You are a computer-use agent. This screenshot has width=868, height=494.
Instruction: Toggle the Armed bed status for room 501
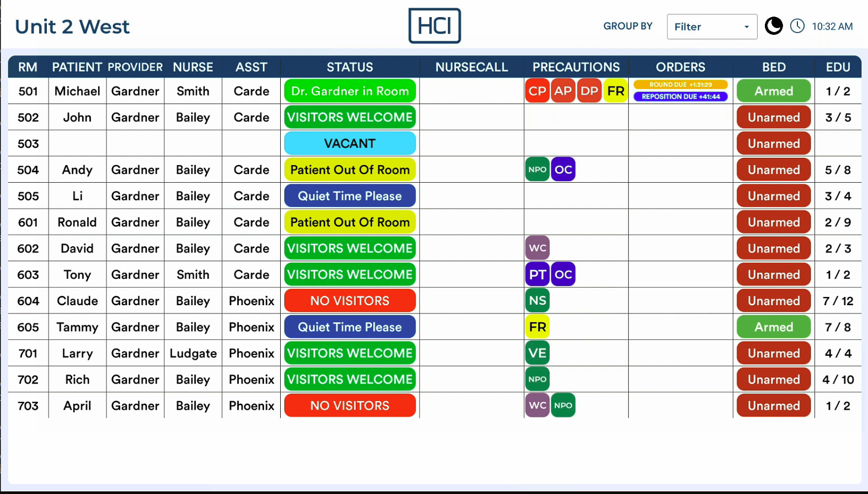pyautogui.click(x=774, y=91)
